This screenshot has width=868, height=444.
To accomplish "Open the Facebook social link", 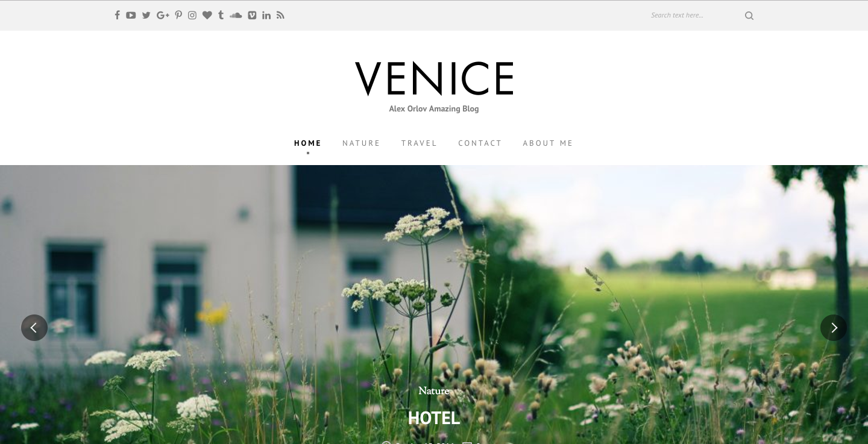I will (117, 15).
